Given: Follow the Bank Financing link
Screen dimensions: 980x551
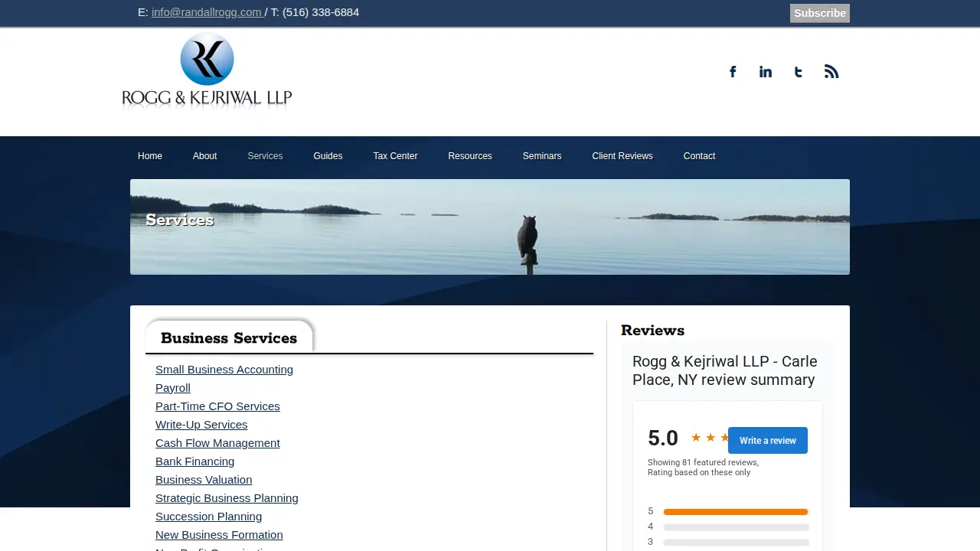Looking at the screenshot, I should (194, 461).
